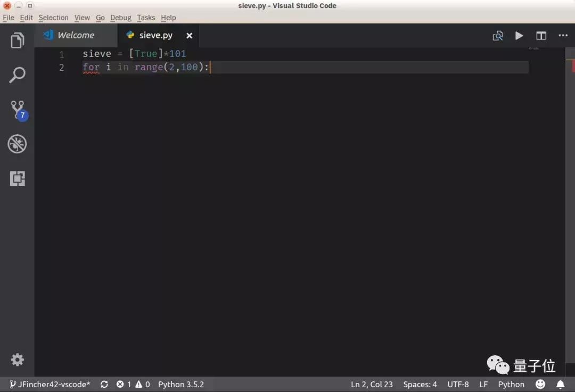Image resolution: width=575 pixels, height=392 pixels.
Task: Open the Manage settings gear
Action: 18,360
